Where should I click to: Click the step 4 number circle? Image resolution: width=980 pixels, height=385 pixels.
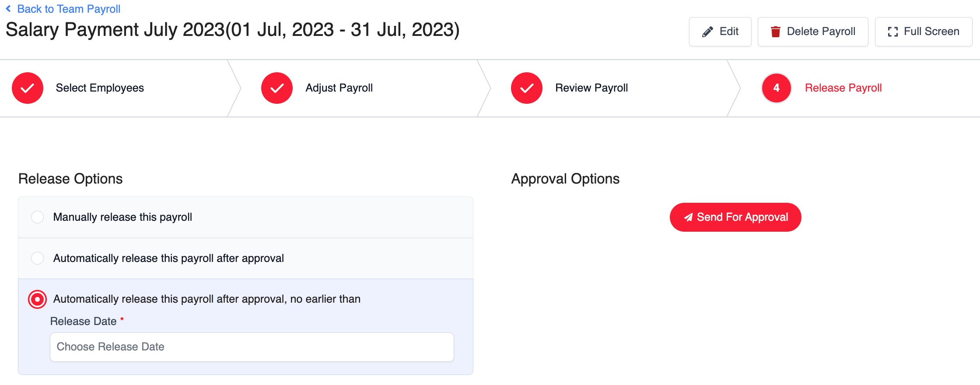pyautogui.click(x=777, y=88)
